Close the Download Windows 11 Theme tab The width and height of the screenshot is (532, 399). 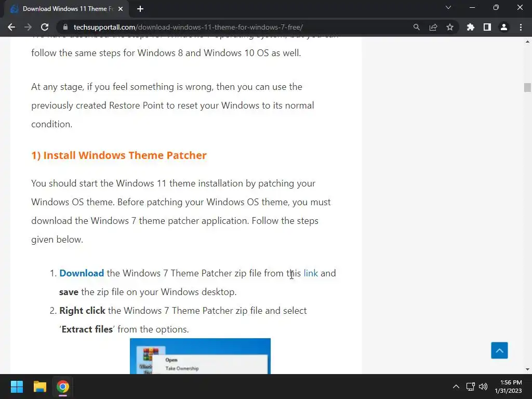tap(121, 9)
